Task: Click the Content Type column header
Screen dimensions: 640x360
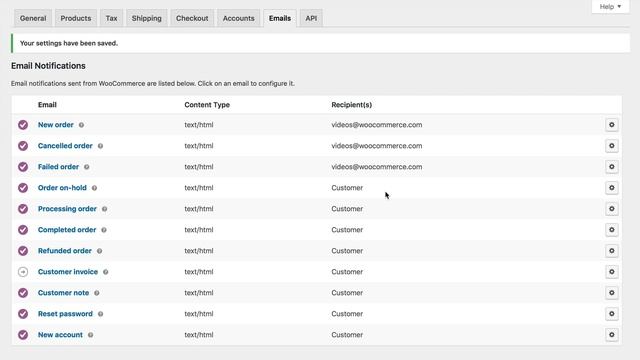Action: [207, 105]
